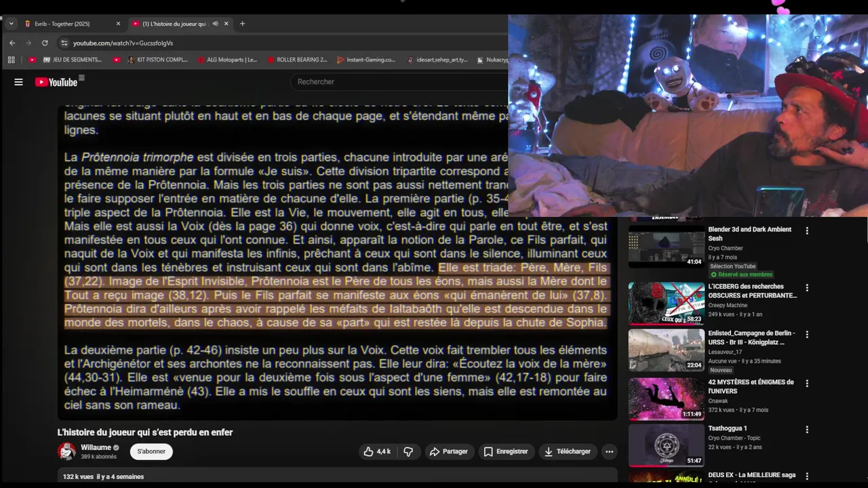Open '42 MYSTÈRES et ÉNIGMES de l'UNIVERS' thumbnail
Viewport: 868px width, 488px height.
tap(666, 399)
